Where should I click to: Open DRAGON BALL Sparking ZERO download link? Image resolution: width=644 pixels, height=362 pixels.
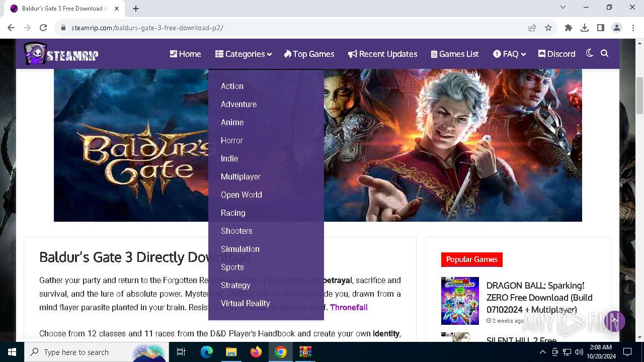pos(539,297)
